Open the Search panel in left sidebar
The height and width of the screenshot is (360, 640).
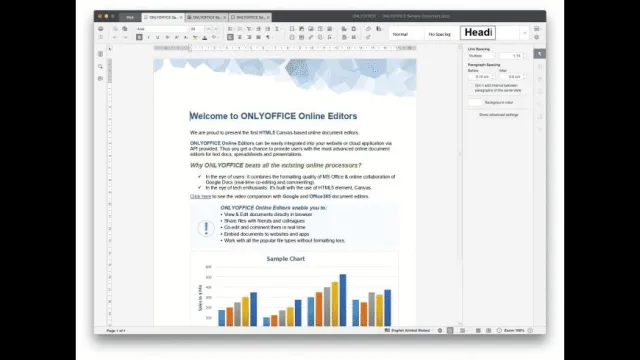[x=100, y=66]
